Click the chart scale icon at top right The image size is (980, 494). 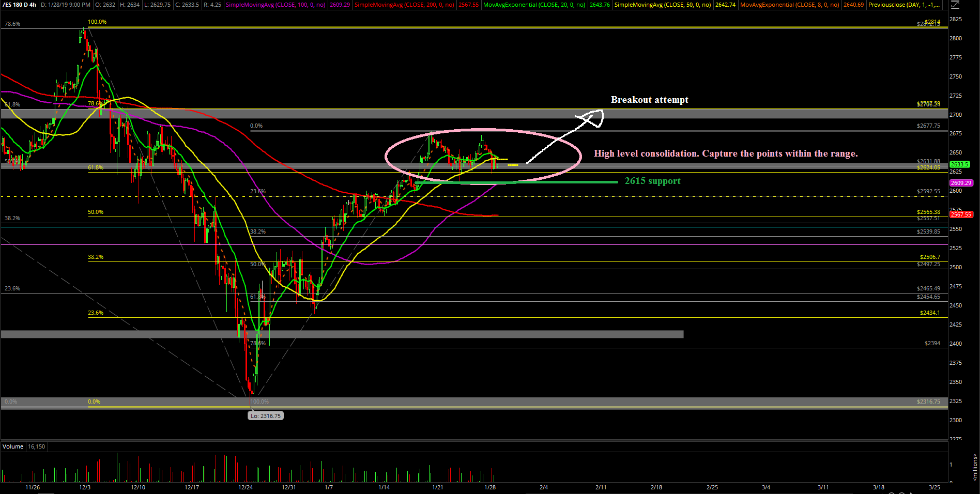coord(954,5)
